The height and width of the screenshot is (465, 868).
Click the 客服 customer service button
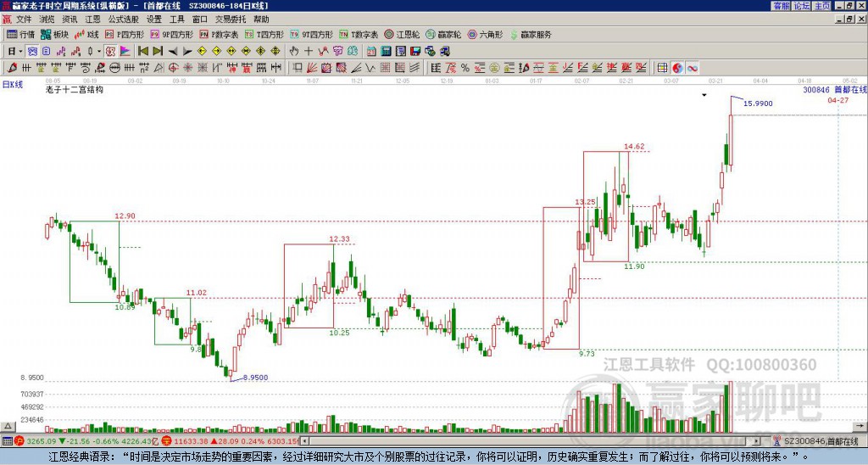coord(781,5)
